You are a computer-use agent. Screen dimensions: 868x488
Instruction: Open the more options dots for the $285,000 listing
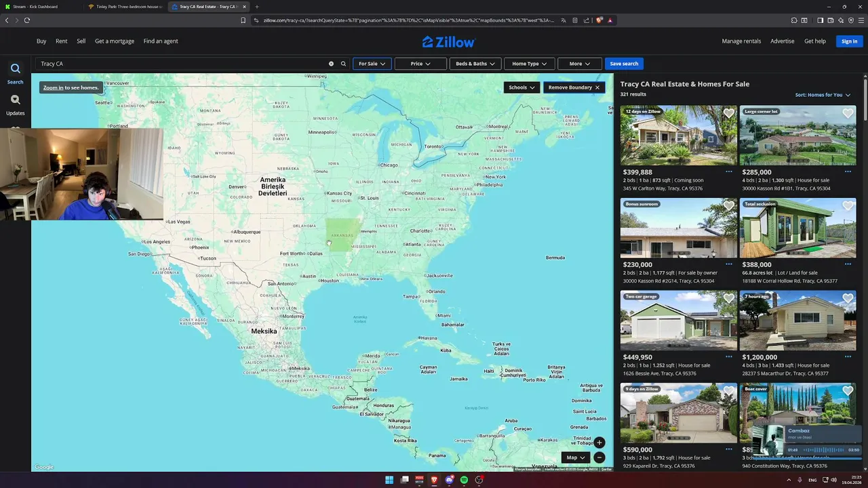pyautogui.click(x=848, y=171)
